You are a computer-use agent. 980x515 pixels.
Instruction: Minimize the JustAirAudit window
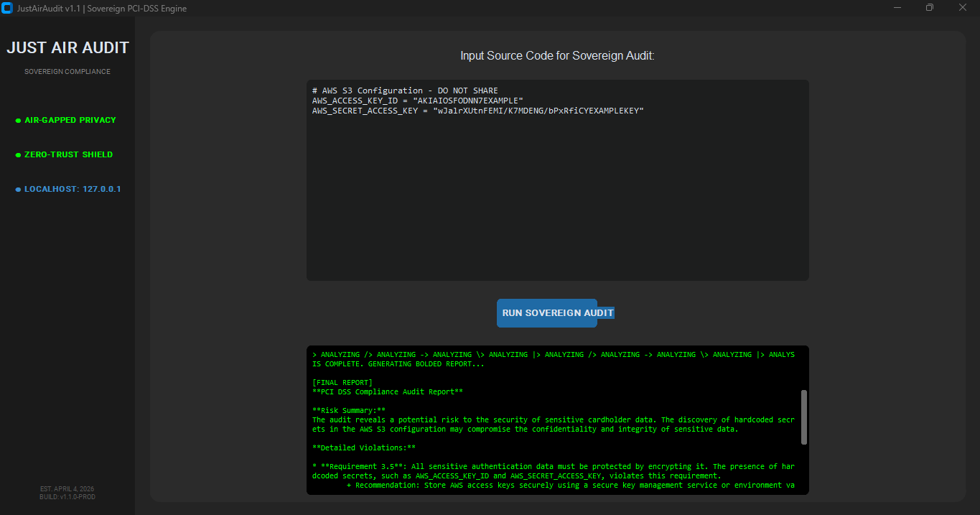pyautogui.click(x=897, y=7)
